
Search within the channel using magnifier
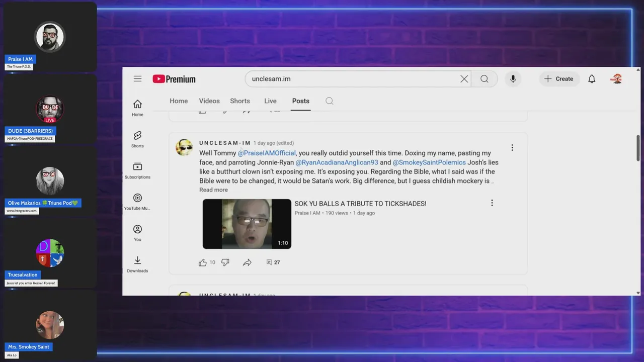[x=329, y=101]
